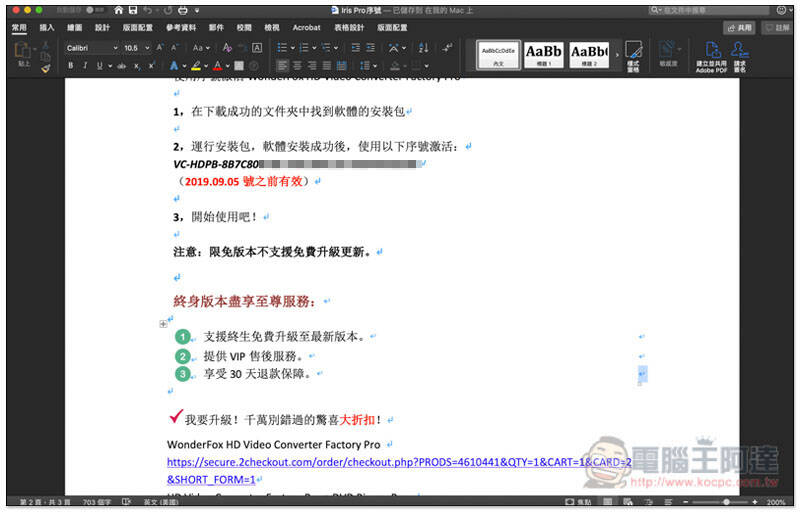Save the document with the floppy icon
800x512 pixels.
coord(133,10)
